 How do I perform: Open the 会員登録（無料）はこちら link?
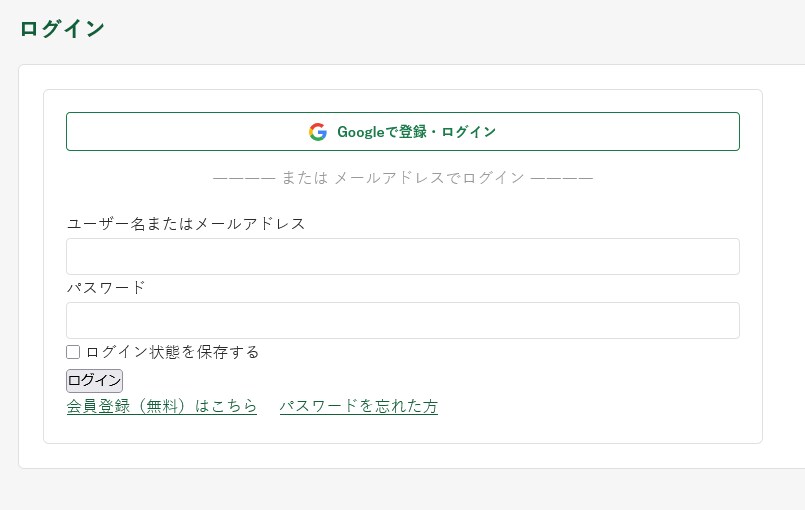tap(162, 406)
